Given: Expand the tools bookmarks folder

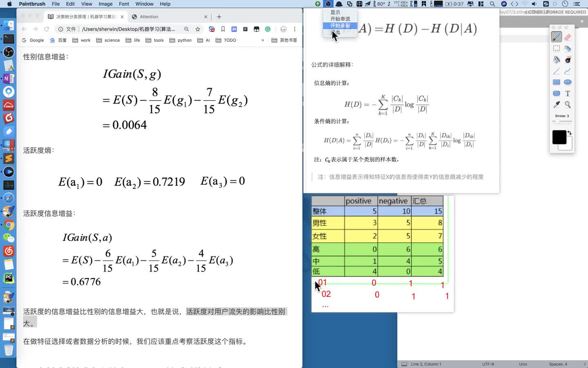Looking at the screenshot, I should click(154, 40).
